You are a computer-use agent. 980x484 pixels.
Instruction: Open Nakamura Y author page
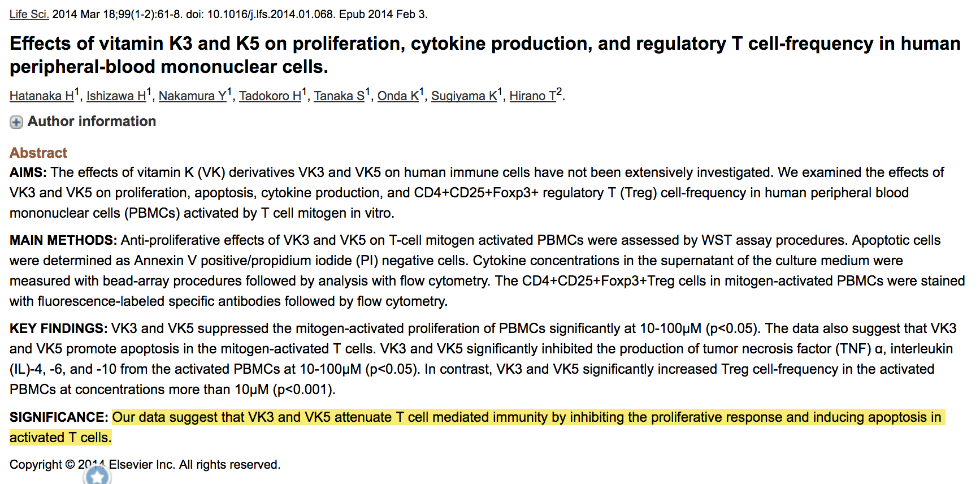[192, 96]
